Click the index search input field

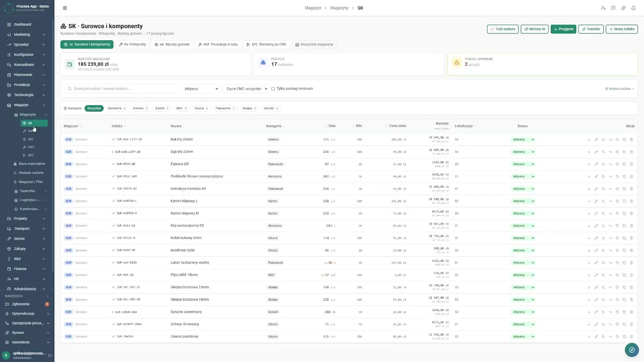point(121,89)
